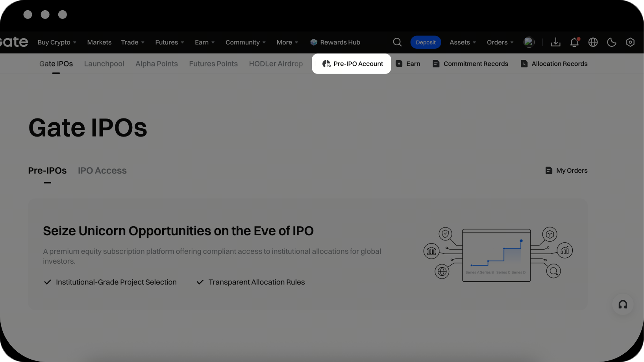Click the Gate IPOs page heading
This screenshot has width=644, height=362.
tap(88, 127)
